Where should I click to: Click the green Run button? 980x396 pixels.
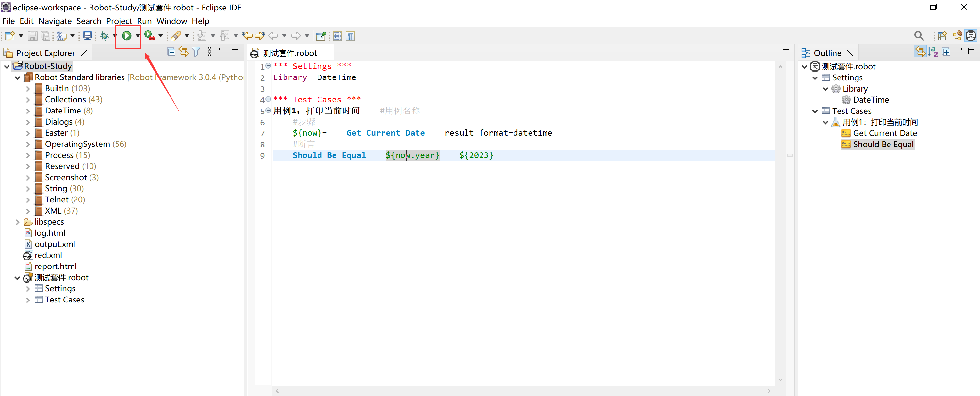(127, 36)
